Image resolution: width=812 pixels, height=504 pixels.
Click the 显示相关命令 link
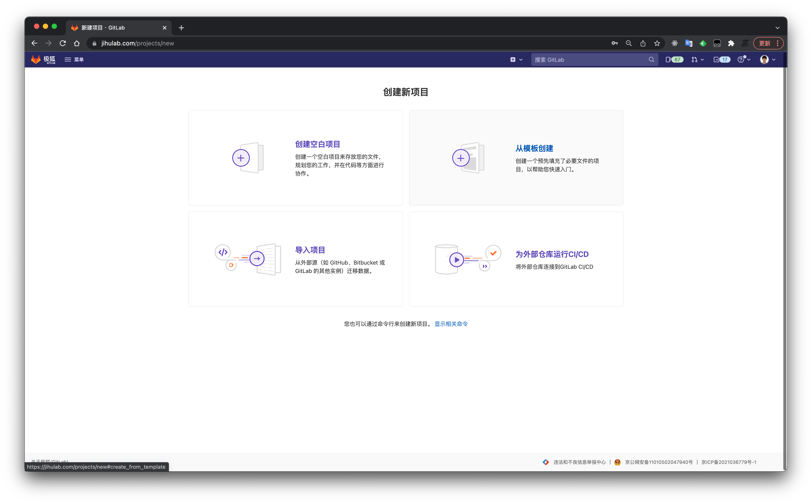[451, 324]
